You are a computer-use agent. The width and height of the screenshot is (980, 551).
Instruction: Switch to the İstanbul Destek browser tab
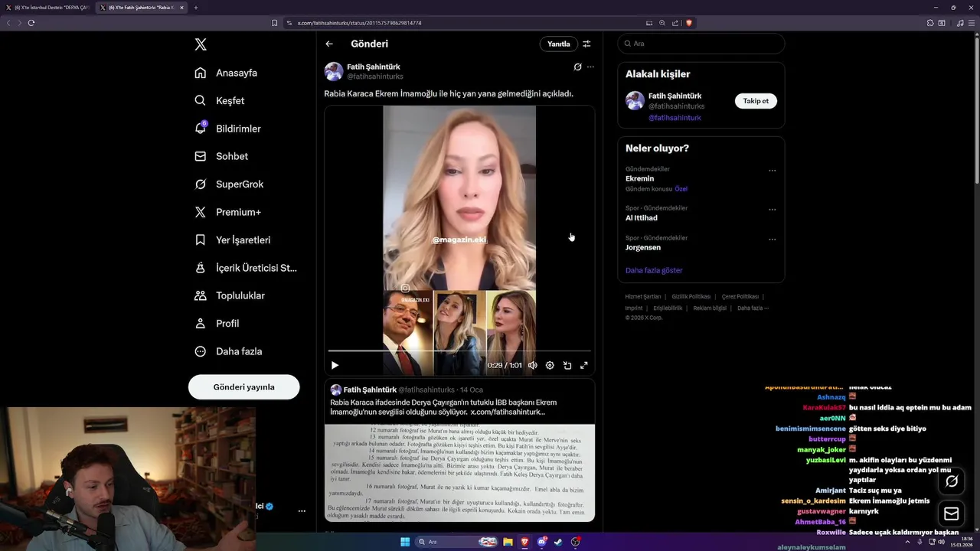pyautogui.click(x=47, y=8)
